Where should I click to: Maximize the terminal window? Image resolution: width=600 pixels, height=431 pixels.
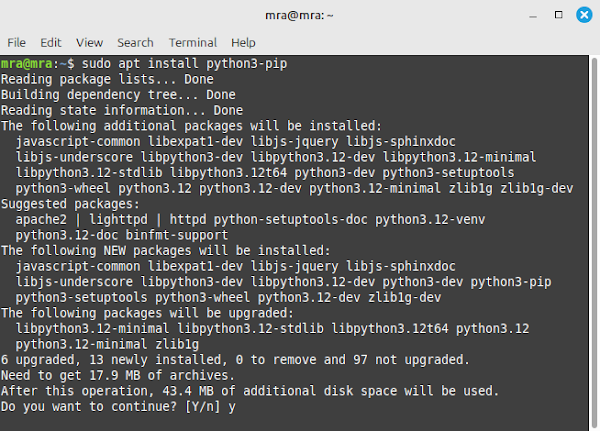coord(558,15)
